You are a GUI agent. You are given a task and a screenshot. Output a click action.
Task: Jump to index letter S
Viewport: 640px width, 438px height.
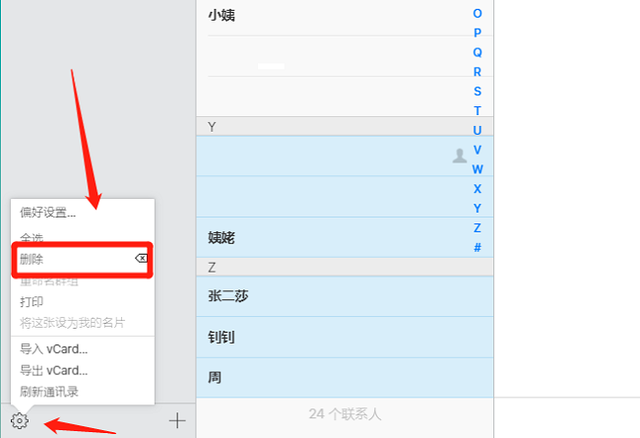477,91
